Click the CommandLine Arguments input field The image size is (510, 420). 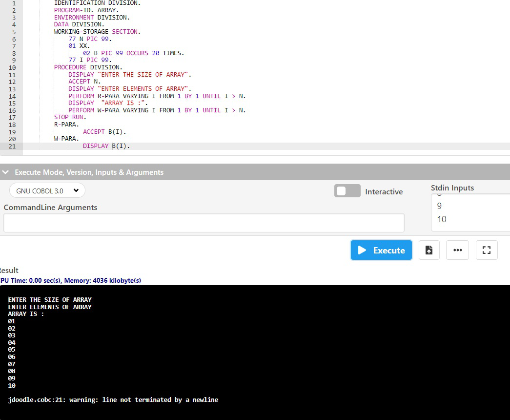[204, 223]
